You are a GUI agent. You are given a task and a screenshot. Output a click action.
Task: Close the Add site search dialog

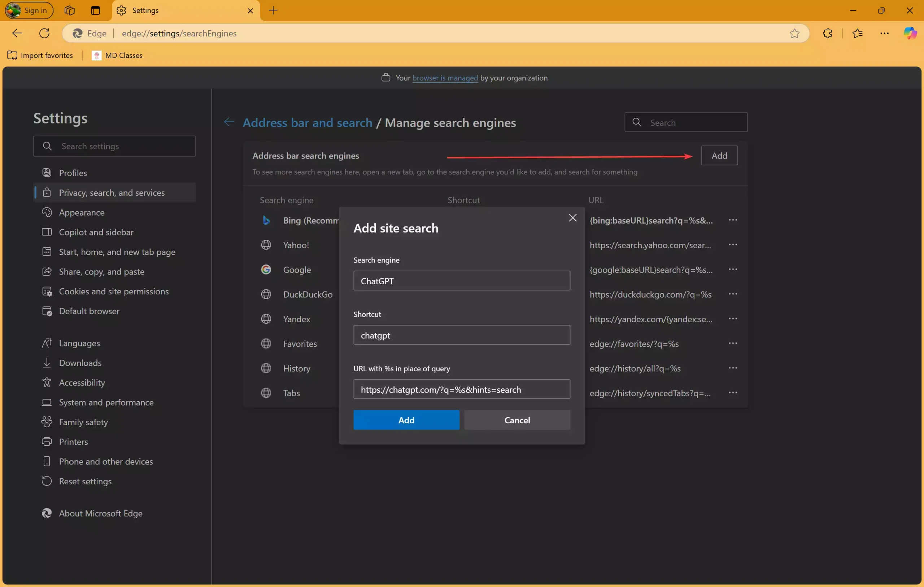pyautogui.click(x=572, y=218)
